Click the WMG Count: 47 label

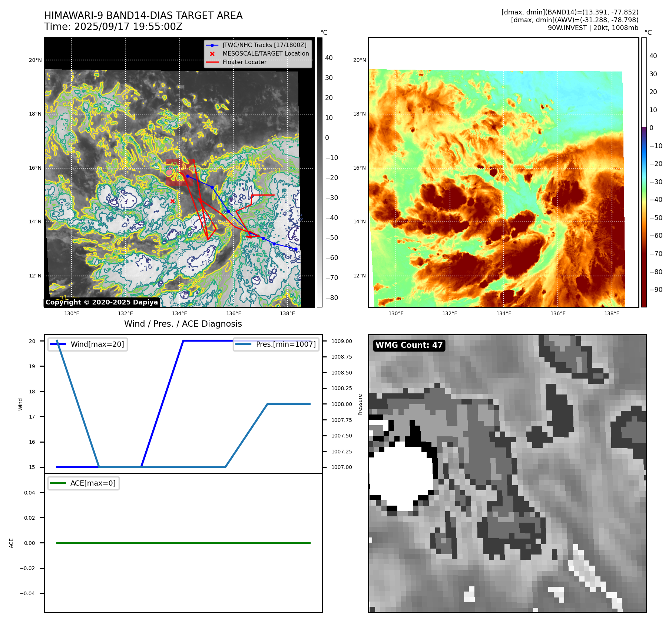coord(409,345)
